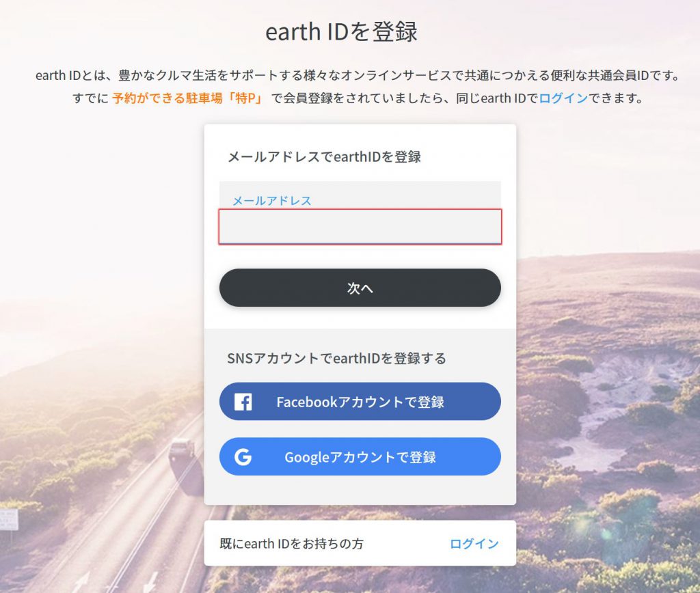Click the blue メールアドレス field label
Viewport: 700px width, 593px height.
272,201
